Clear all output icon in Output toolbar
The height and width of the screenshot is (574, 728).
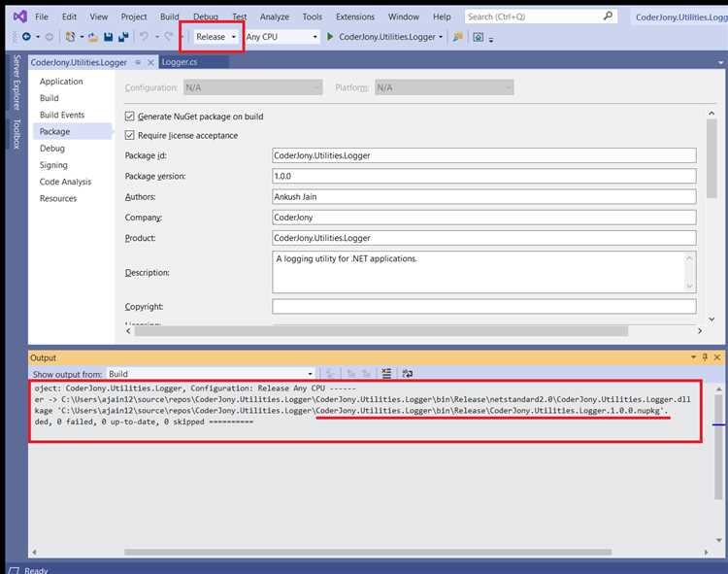(x=386, y=373)
